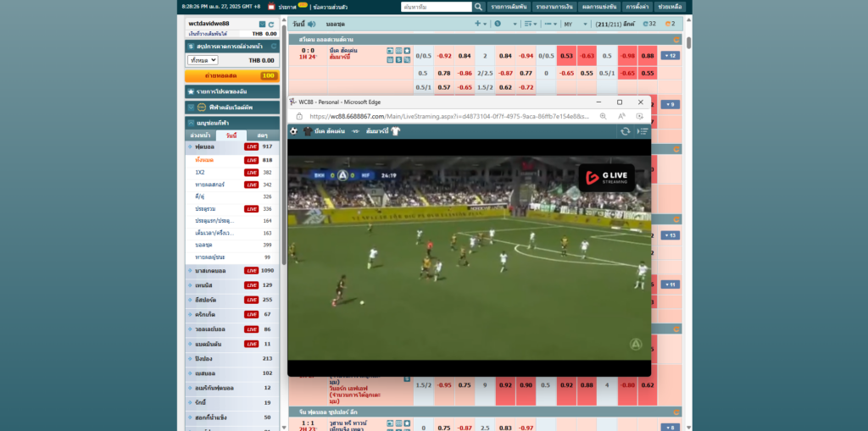Expand more markets button showing 9

(670, 104)
